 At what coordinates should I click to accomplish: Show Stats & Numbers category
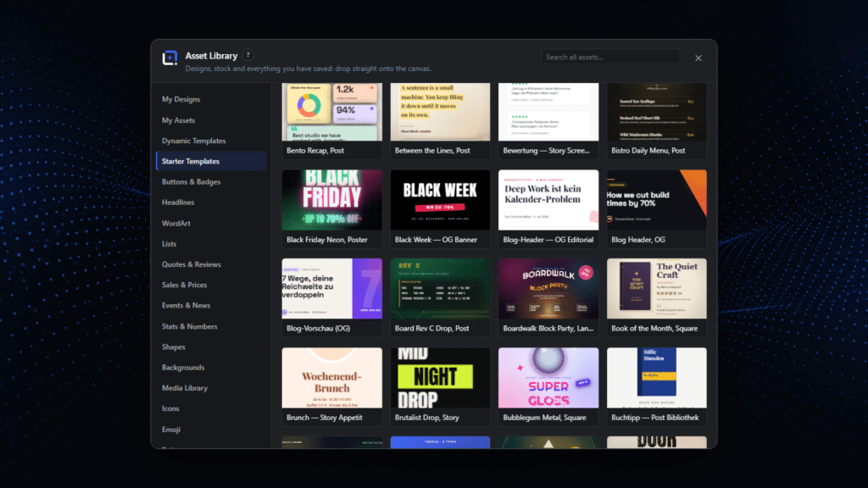(x=211, y=326)
